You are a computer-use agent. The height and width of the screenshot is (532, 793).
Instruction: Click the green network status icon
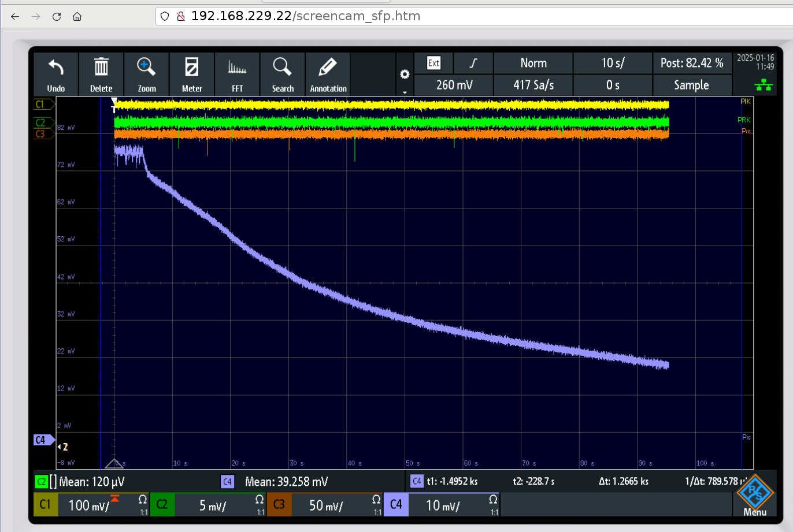763,85
